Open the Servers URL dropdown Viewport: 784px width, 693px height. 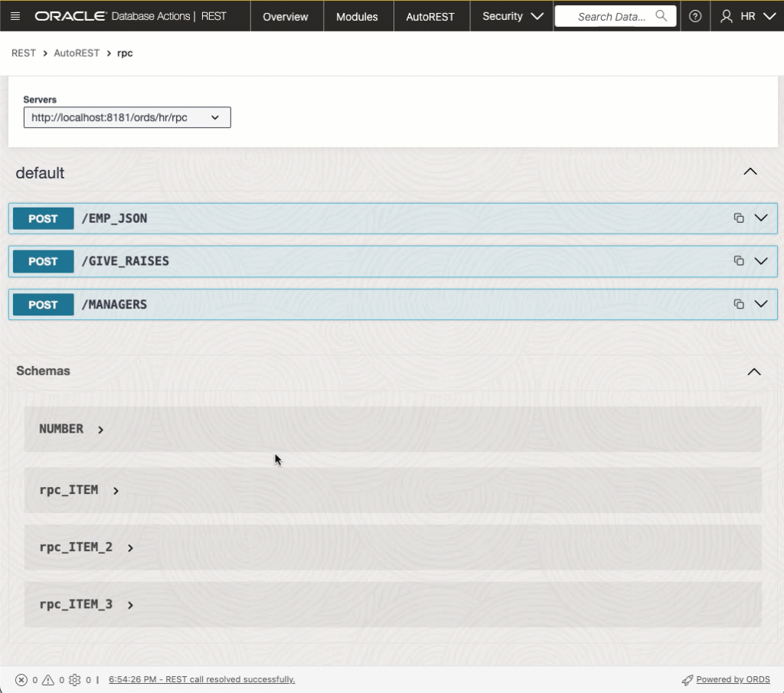(x=217, y=117)
